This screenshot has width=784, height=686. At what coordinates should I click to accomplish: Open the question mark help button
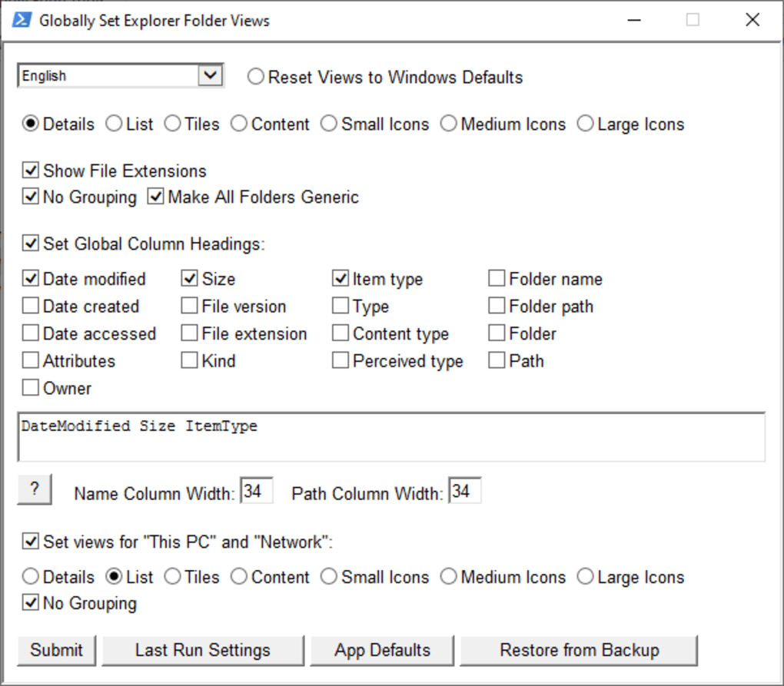[x=34, y=489]
